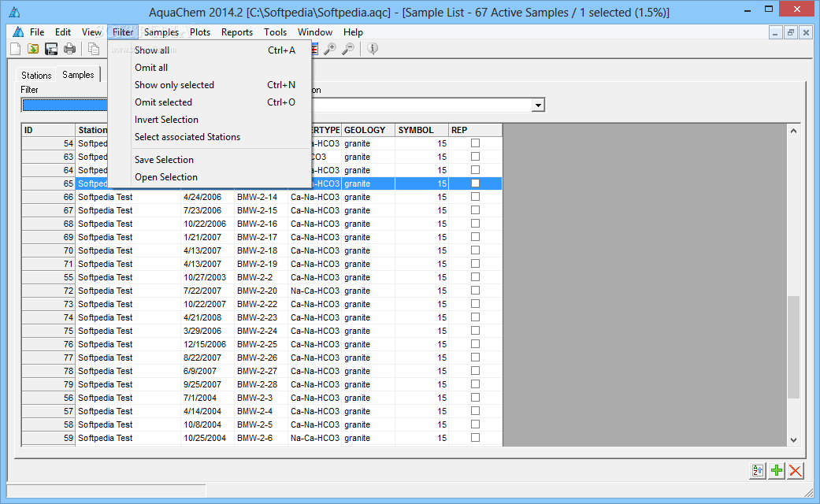Open the Samples menu
820x504 pixels.
(161, 31)
